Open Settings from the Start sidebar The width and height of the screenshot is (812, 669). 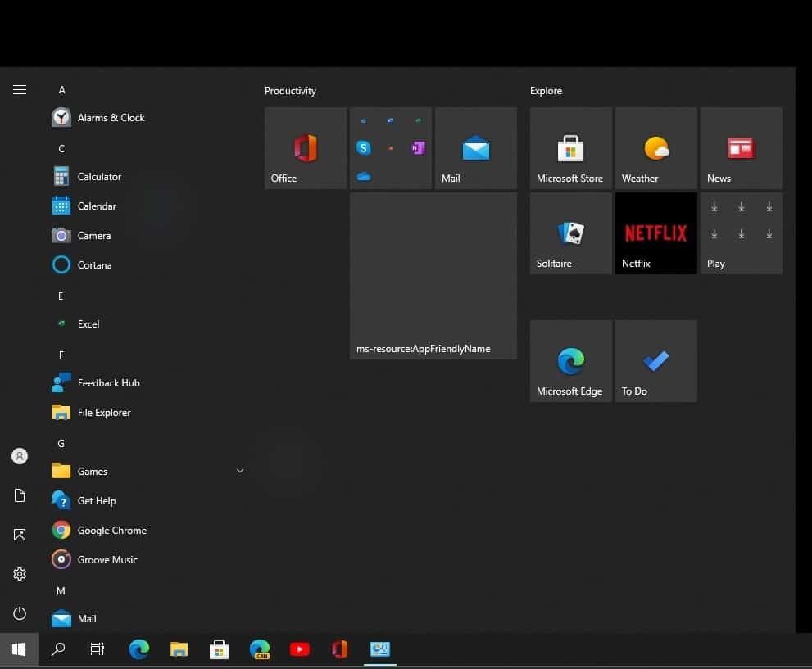(20, 573)
